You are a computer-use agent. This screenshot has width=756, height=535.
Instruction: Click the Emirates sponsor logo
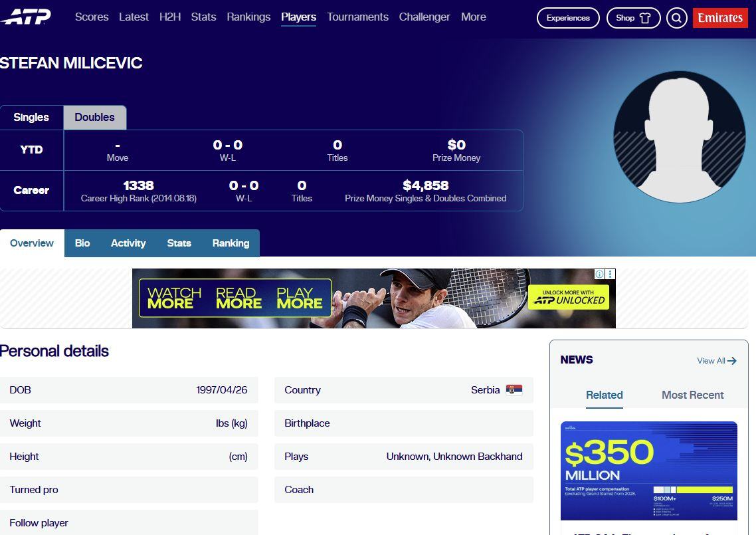(720, 18)
